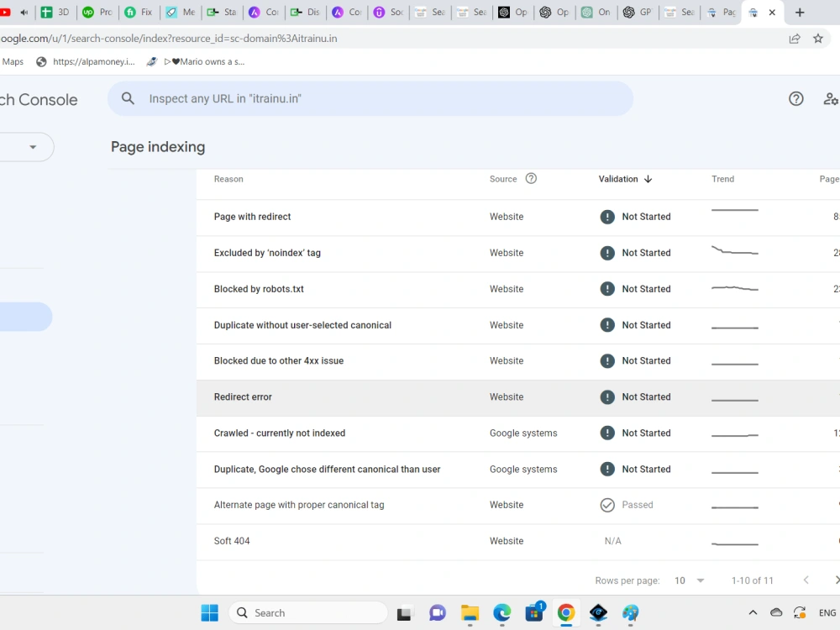Click the ENG language indicator

coord(827,613)
